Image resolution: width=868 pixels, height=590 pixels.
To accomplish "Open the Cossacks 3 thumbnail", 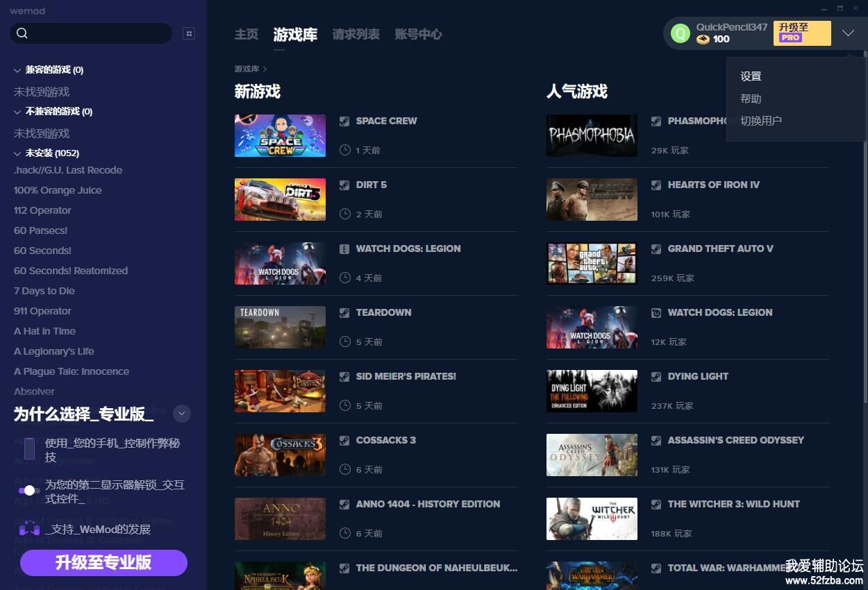I will [x=280, y=455].
